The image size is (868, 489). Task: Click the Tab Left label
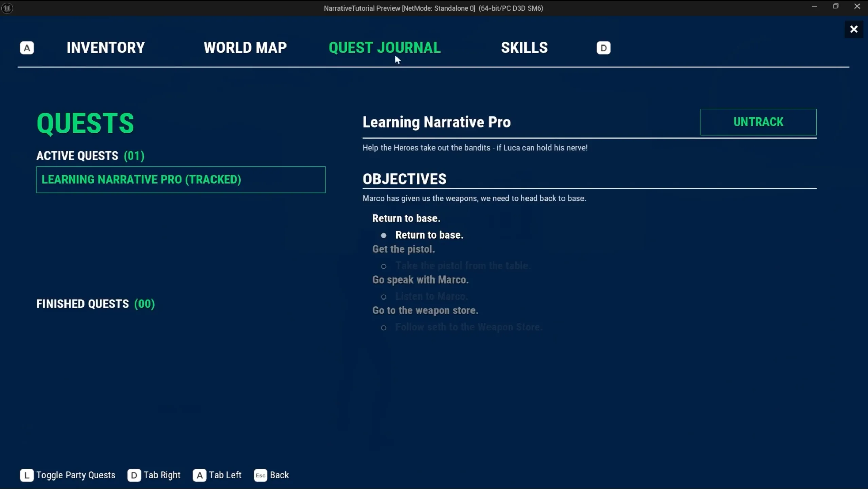(225, 475)
